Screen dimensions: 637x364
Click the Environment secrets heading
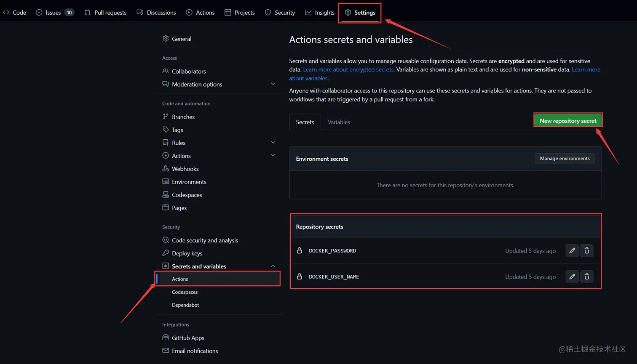[x=322, y=159]
